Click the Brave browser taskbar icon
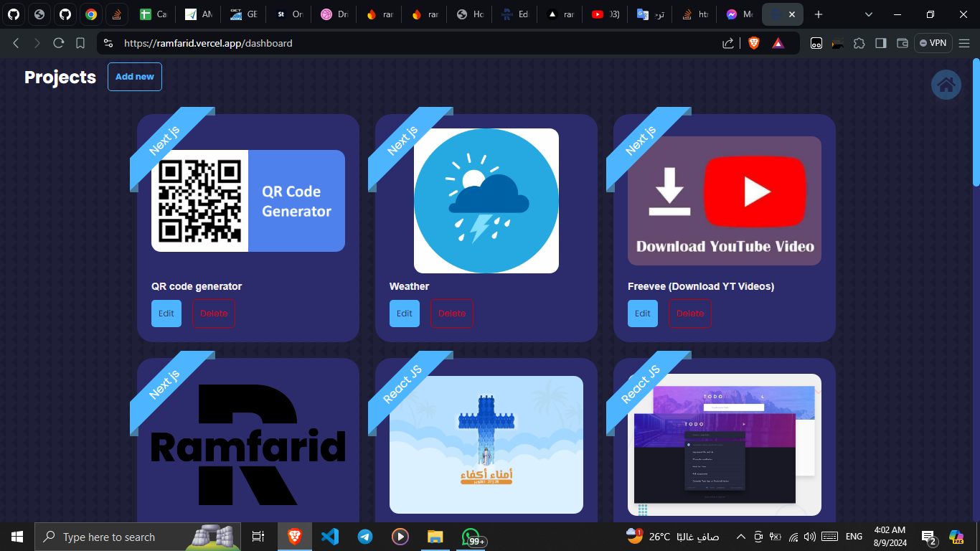The width and height of the screenshot is (980, 551). tap(295, 537)
